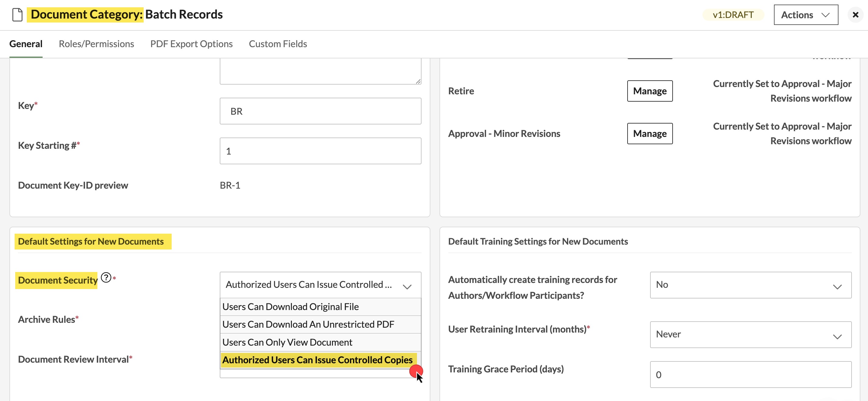Manage the Retire workflow
This screenshot has height=401, width=868.
tap(650, 91)
